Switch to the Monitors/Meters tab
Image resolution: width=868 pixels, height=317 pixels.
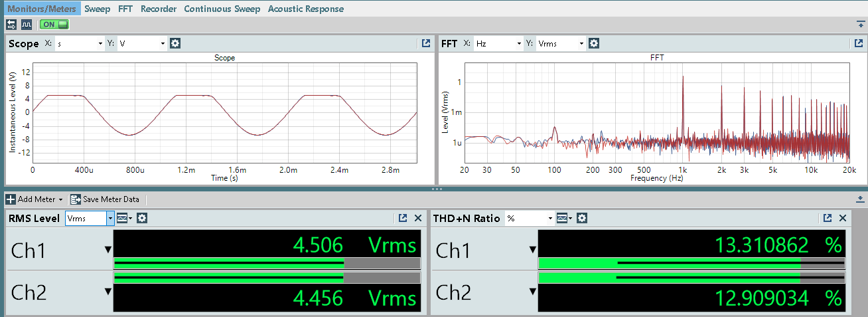pyautogui.click(x=41, y=9)
